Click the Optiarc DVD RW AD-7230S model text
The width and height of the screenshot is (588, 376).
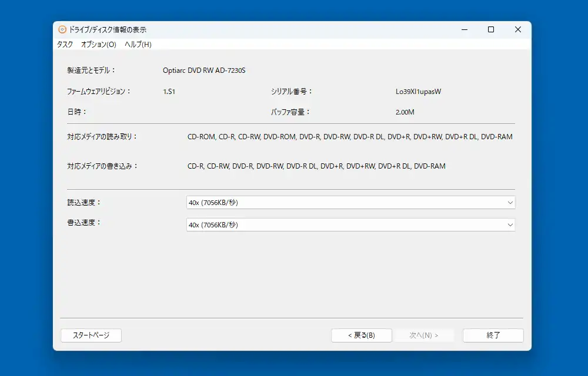click(204, 70)
